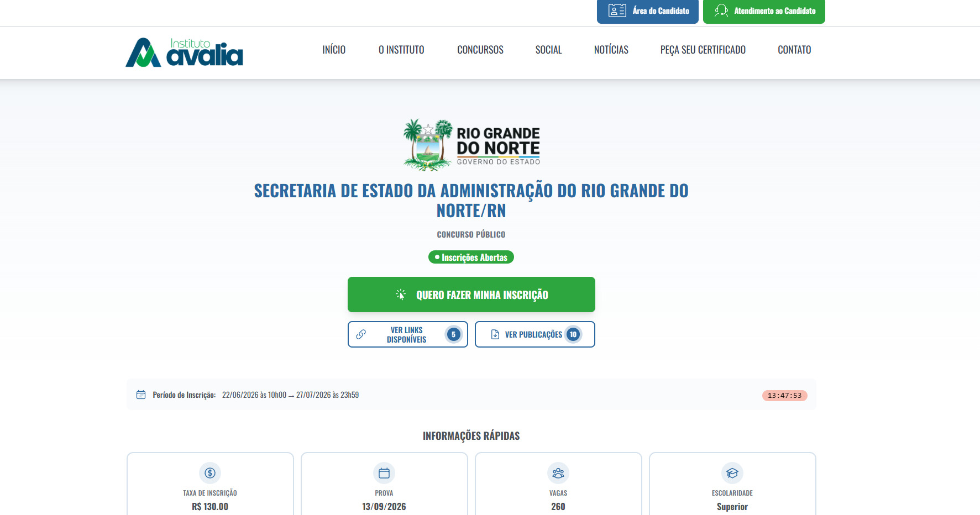Click the cursor icon on the inscrição button
The width and height of the screenshot is (980, 515).
pyautogui.click(x=401, y=295)
